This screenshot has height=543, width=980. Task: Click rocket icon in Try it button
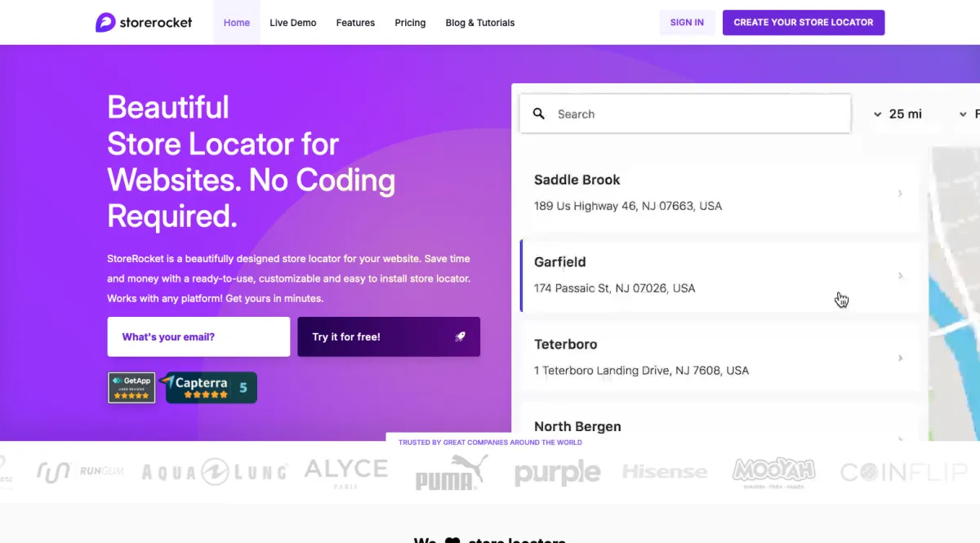click(x=461, y=336)
